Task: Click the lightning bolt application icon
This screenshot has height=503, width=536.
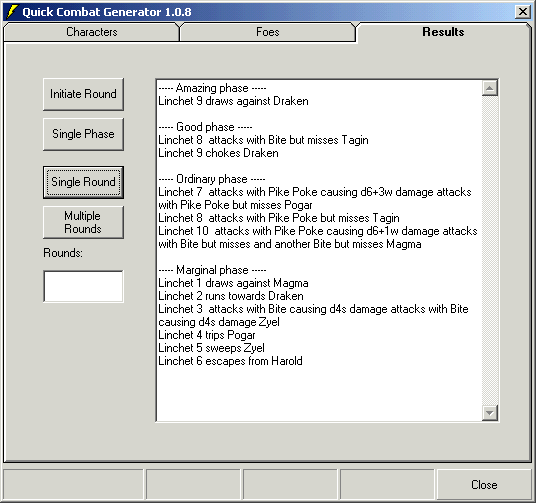Action: pyautogui.click(x=12, y=12)
